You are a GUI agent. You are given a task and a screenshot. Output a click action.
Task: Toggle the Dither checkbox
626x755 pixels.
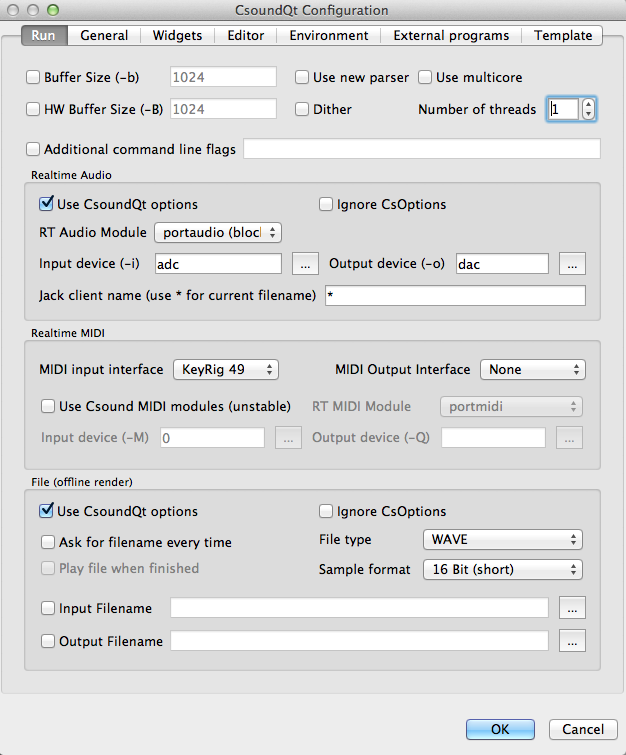[x=302, y=109]
